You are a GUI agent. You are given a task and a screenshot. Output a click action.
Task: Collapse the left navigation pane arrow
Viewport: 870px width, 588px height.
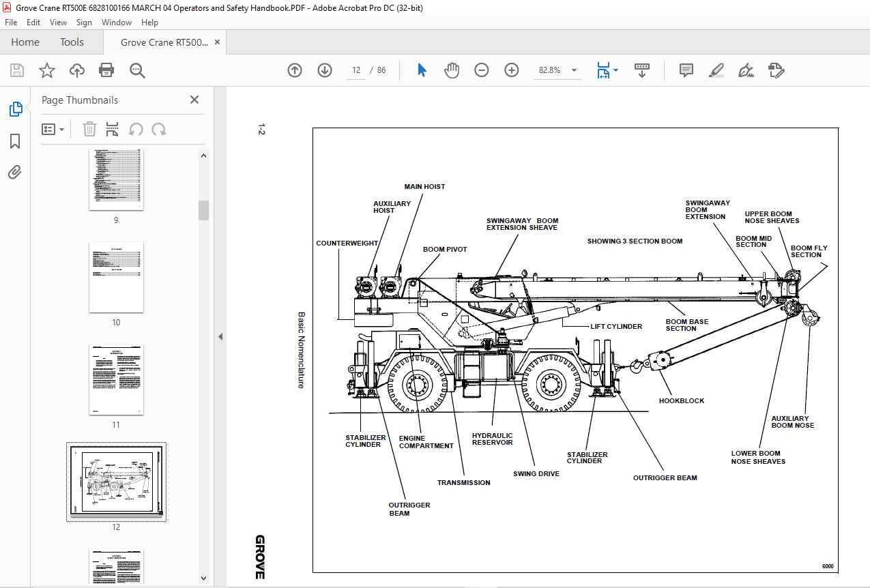pos(220,337)
